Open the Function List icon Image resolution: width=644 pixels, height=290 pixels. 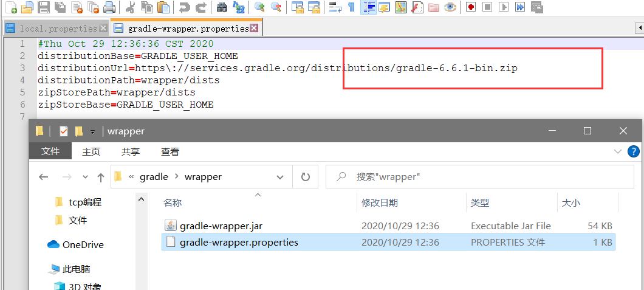418,7
